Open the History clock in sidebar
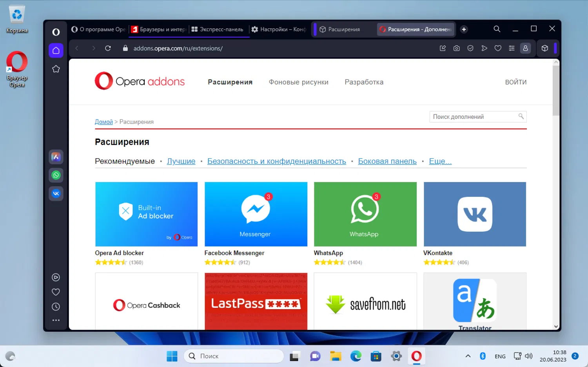The width and height of the screenshot is (588, 367). click(x=56, y=307)
